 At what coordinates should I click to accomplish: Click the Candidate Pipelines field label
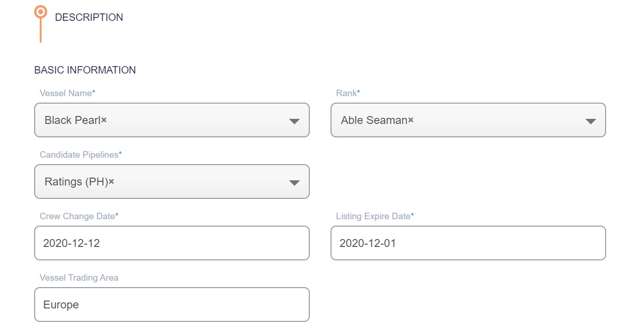click(x=79, y=155)
